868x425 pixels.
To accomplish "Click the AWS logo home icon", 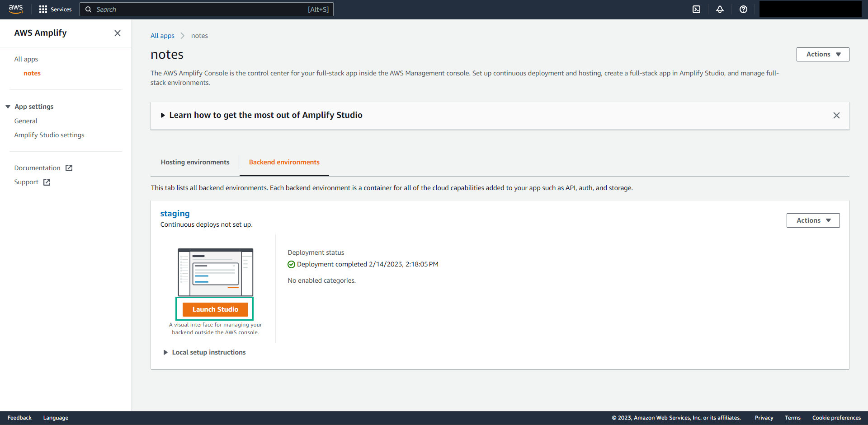I will click(x=16, y=9).
